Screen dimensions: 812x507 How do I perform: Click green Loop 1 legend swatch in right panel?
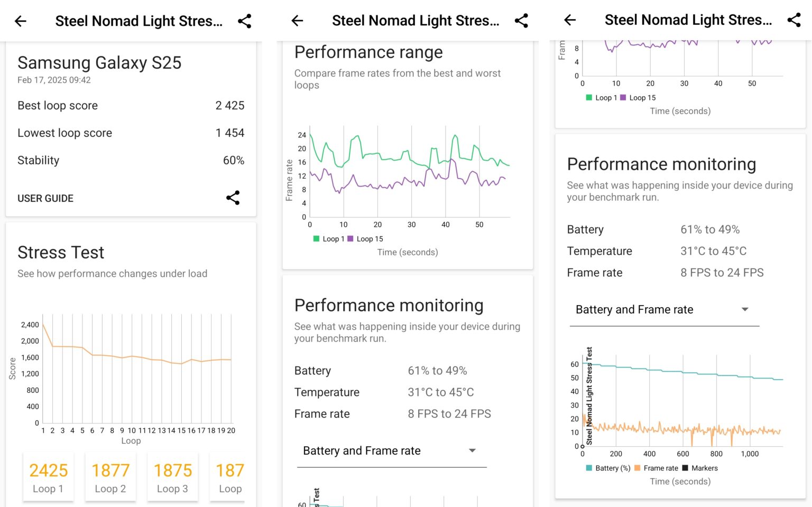589,97
